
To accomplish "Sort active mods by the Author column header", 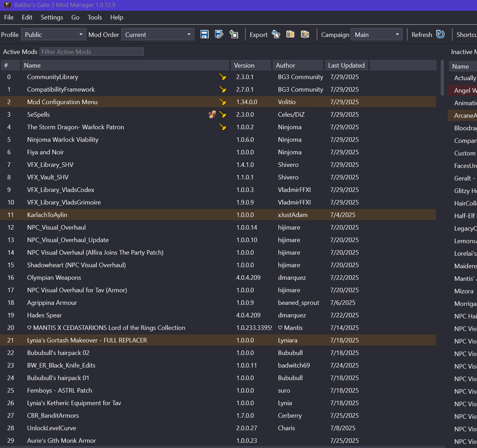I will tap(298, 65).
